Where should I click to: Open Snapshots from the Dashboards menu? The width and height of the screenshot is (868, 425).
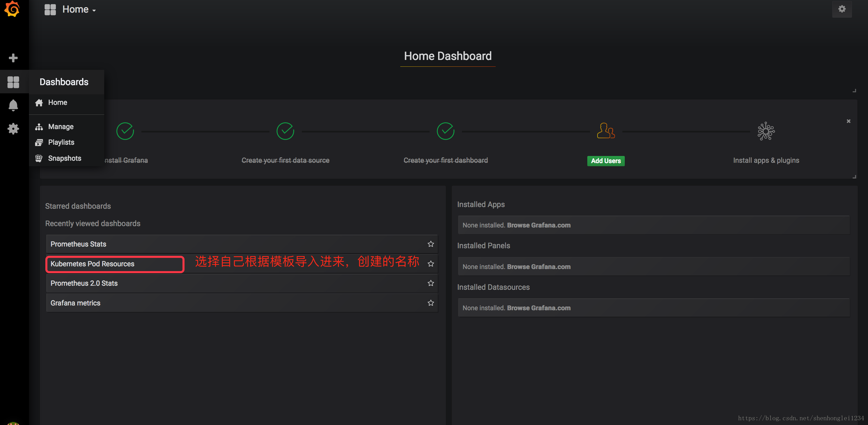(x=64, y=158)
